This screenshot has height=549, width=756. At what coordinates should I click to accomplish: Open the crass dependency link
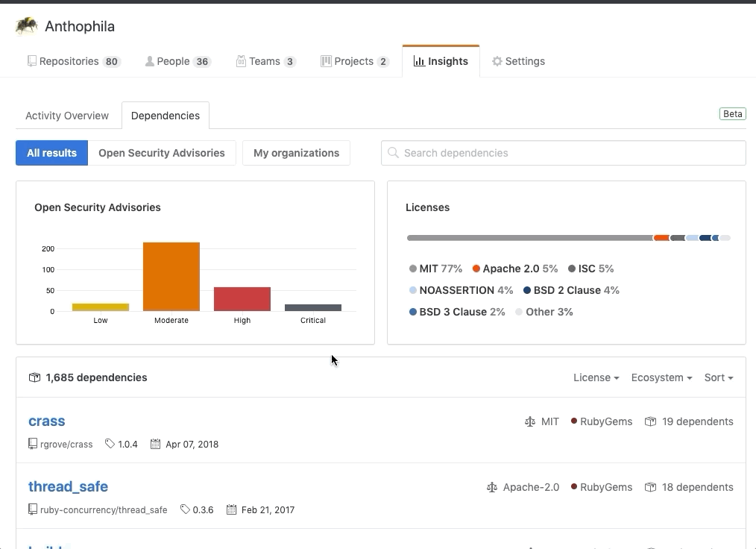click(47, 421)
